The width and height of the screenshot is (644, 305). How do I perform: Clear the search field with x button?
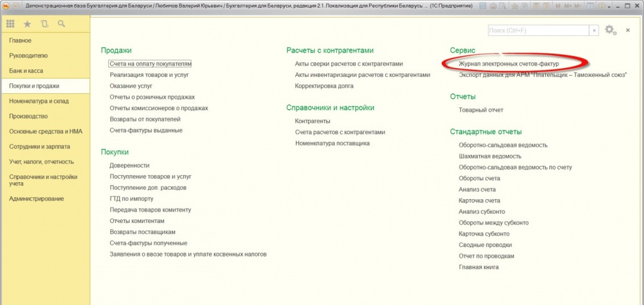594,30
